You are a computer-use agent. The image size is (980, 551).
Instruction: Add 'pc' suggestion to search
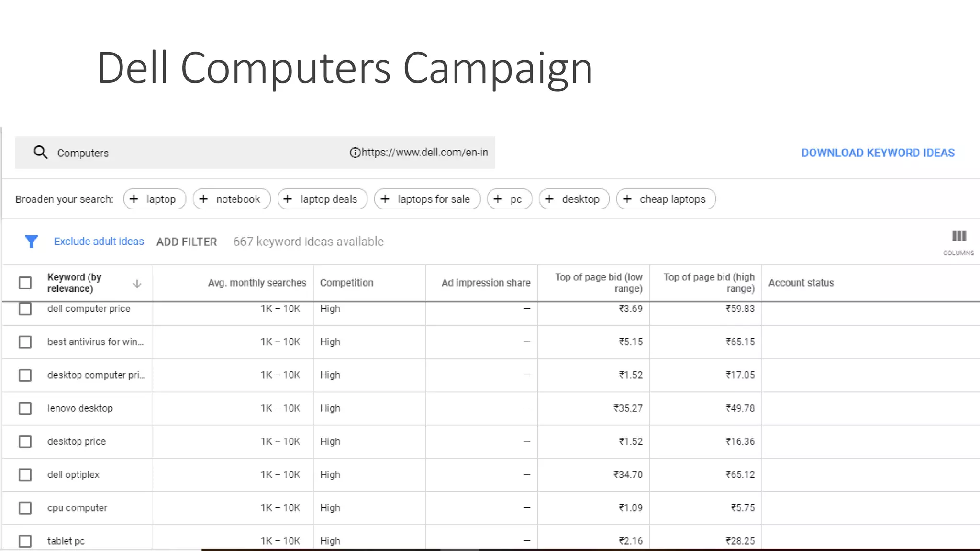click(509, 199)
